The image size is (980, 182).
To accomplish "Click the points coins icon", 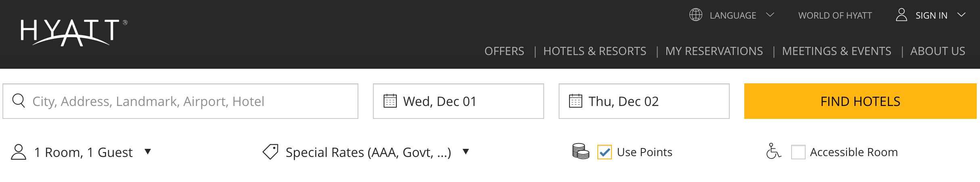I will (581, 152).
